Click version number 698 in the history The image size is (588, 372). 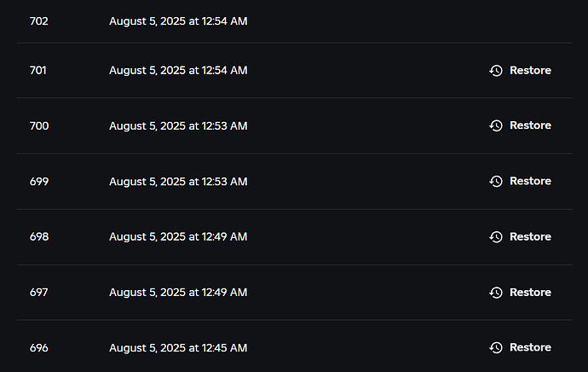tap(38, 236)
